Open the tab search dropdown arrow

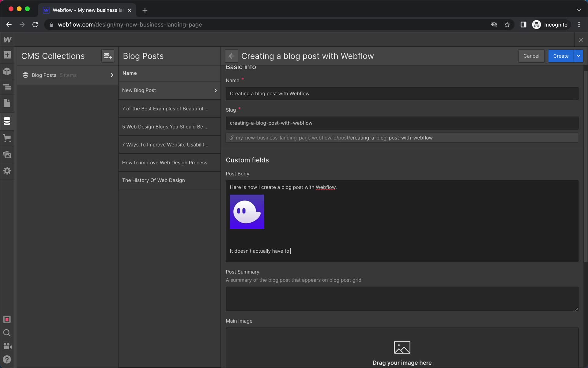579,10
